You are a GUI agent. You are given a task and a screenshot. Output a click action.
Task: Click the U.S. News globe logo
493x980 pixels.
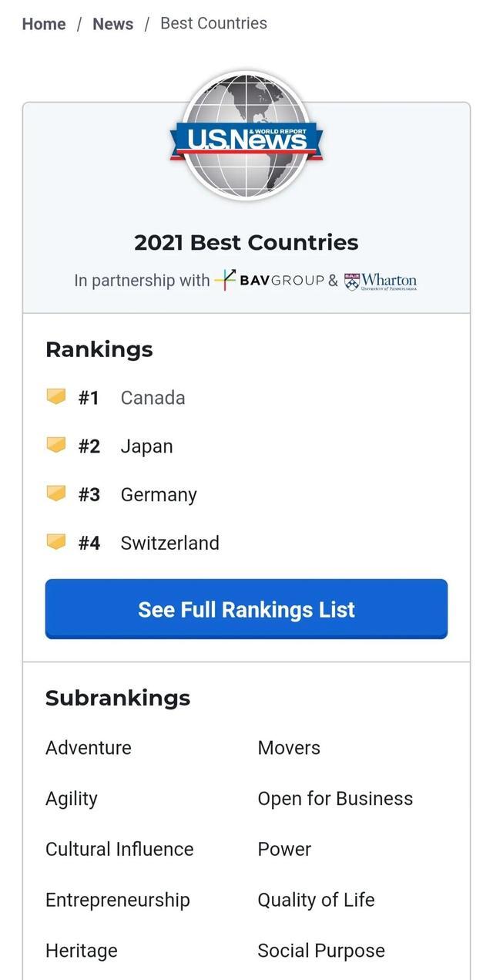pos(246,136)
